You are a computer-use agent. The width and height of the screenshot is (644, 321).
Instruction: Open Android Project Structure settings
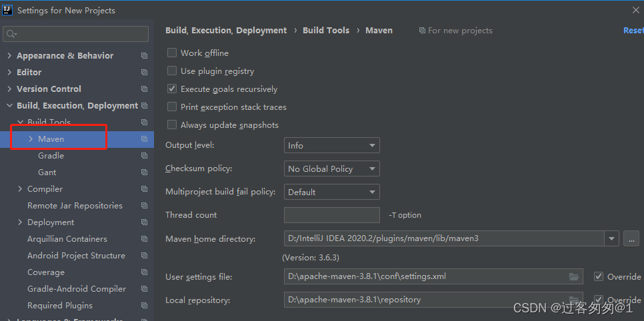coord(76,256)
